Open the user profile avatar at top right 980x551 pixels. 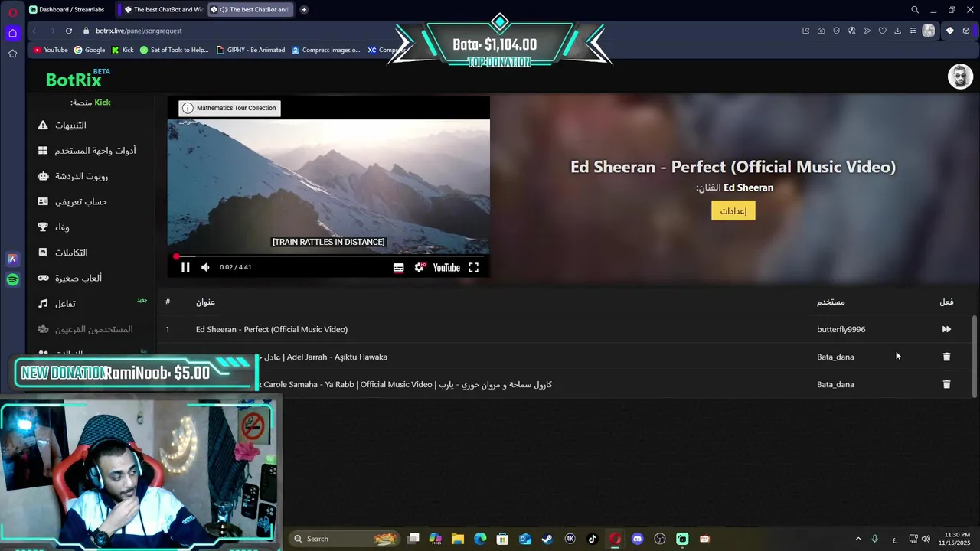tap(960, 77)
